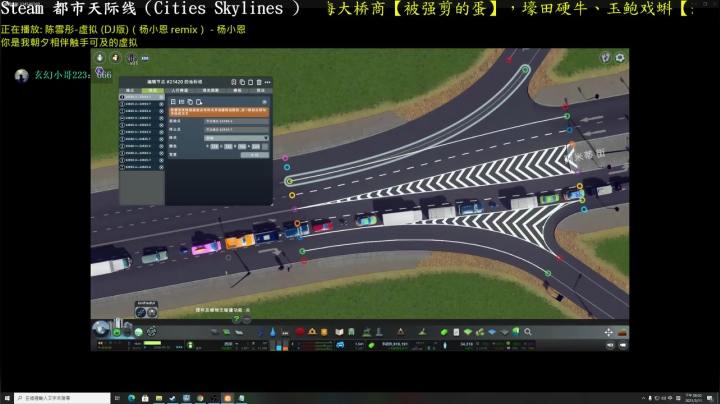720x404 pixels.
Task: Open the magnifier Find It search icon
Action: tap(528, 331)
